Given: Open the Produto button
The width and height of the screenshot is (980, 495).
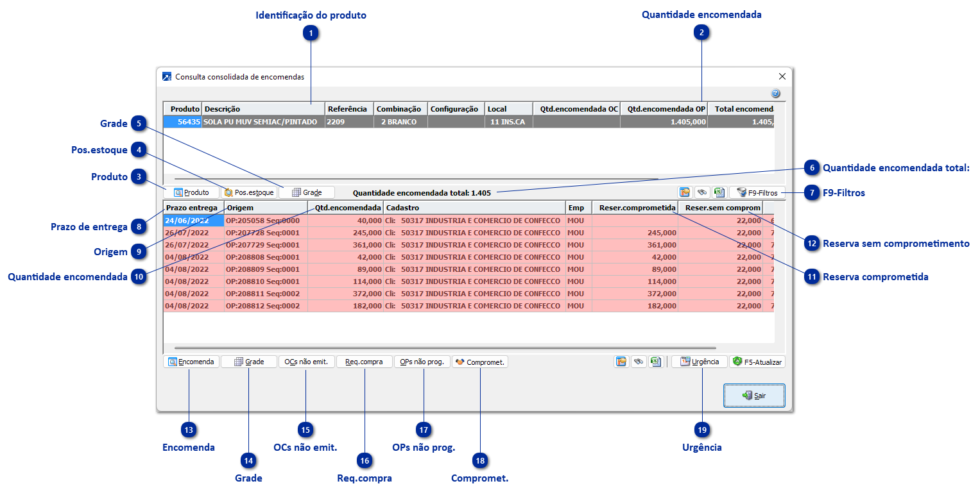Looking at the screenshot, I should point(191,192).
